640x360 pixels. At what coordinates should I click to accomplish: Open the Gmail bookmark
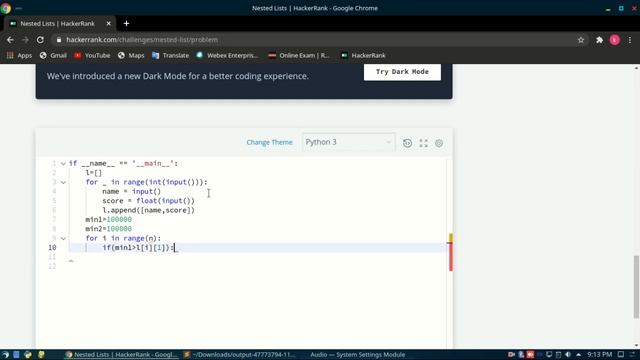coord(53,56)
